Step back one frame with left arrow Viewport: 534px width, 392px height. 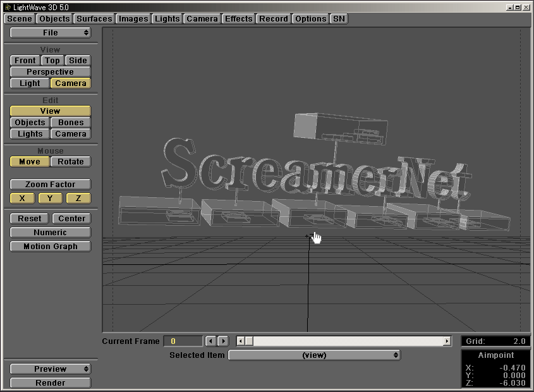coord(211,341)
